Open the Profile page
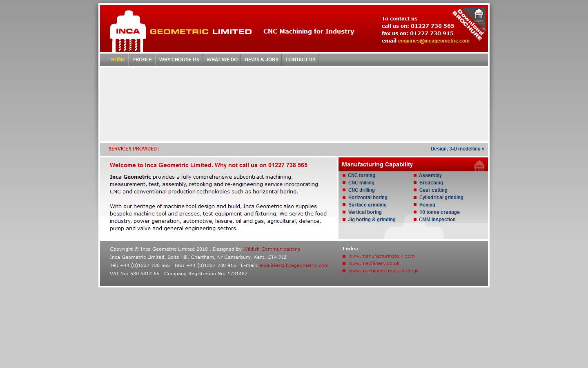This screenshot has width=588, height=368. (142, 60)
